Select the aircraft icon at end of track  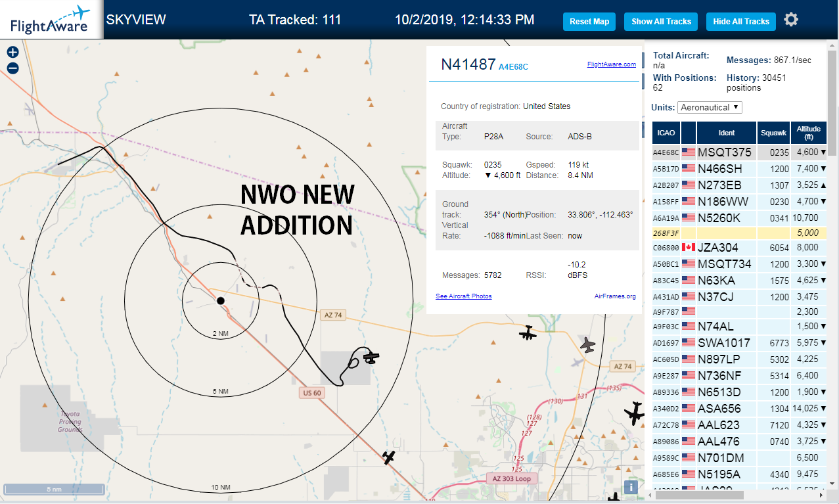click(371, 357)
